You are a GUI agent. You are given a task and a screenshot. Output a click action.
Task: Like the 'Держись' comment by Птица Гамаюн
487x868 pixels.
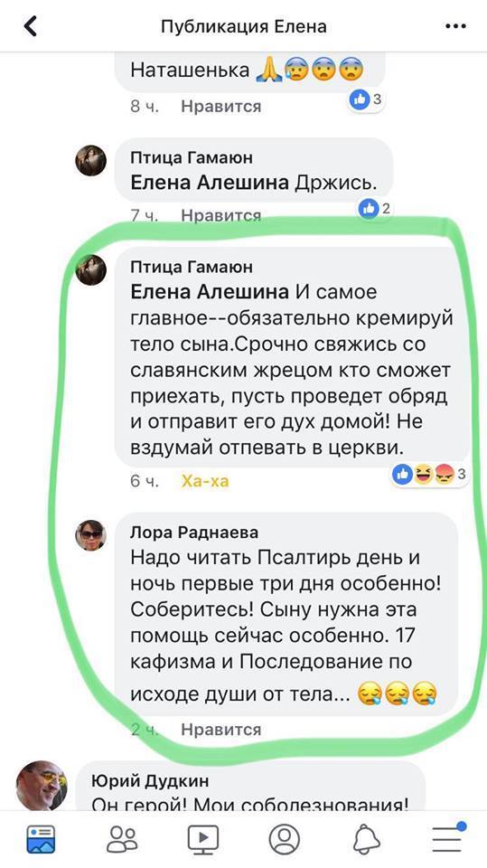pos(220,215)
